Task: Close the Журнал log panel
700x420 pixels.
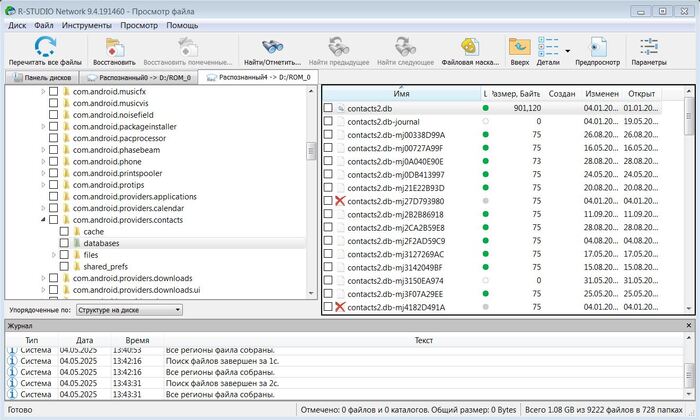Action: [689, 325]
